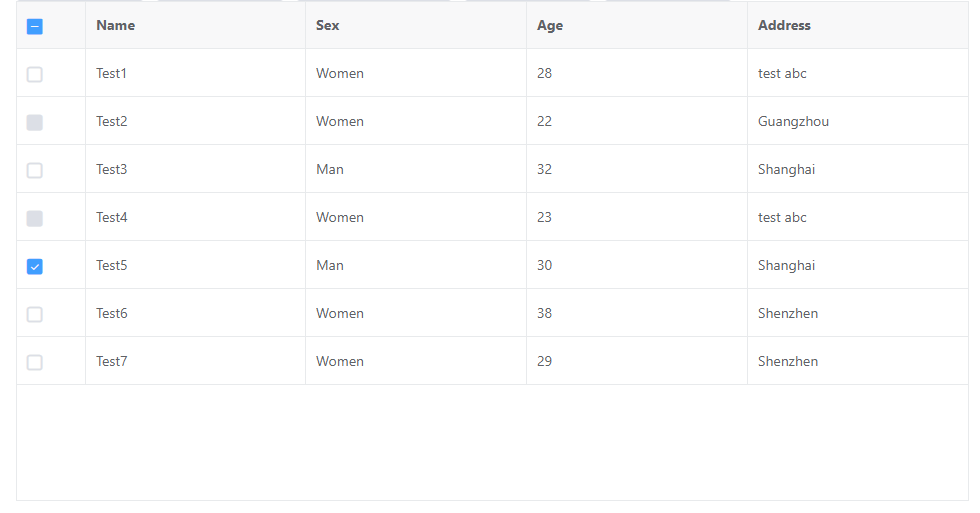980x513 pixels.
Task: Toggle the select-all header checkbox
Action: (x=35, y=27)
